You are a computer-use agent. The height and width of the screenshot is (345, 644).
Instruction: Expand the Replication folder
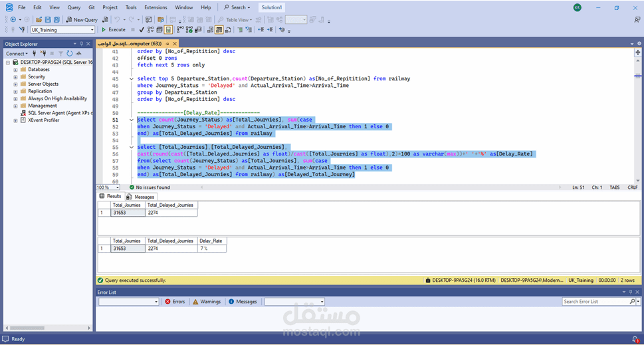click(15, 91)
